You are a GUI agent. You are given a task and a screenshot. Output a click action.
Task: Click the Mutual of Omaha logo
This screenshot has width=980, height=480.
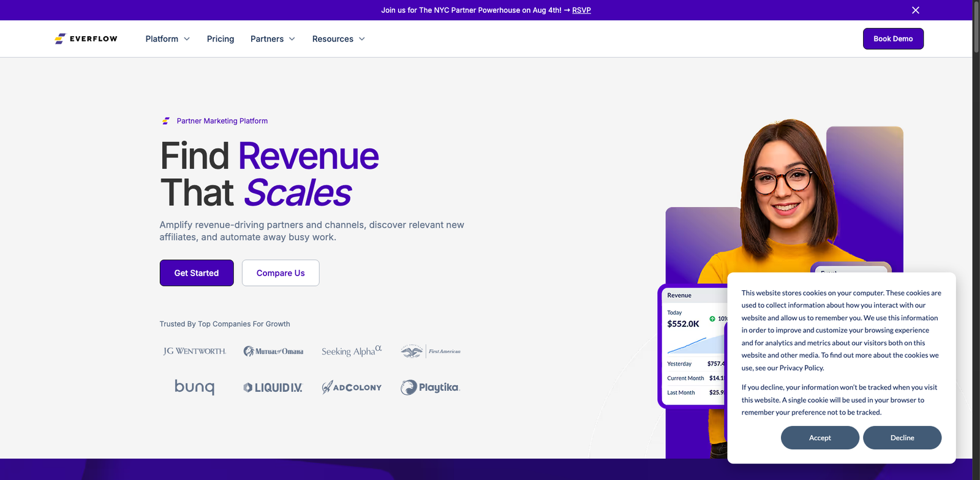click(273, 351)
